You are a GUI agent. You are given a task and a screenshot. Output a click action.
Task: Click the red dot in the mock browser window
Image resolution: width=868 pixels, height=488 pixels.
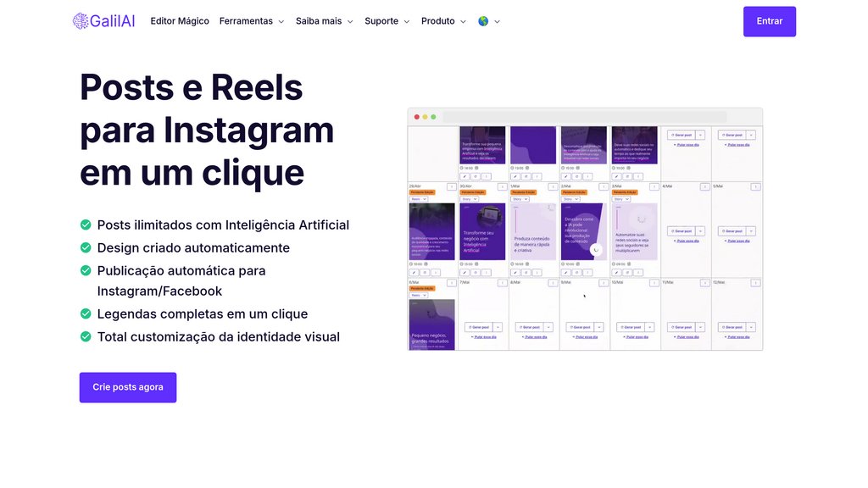(416, 117)
